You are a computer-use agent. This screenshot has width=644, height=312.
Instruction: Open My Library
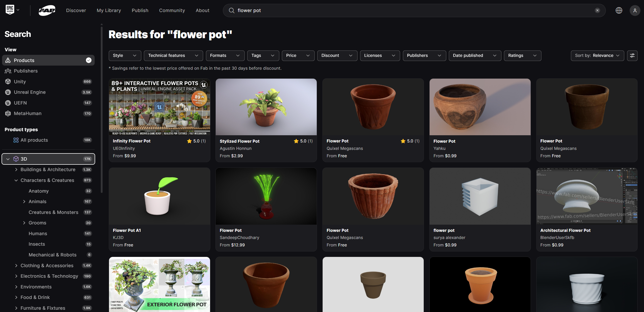coord(109,11)
